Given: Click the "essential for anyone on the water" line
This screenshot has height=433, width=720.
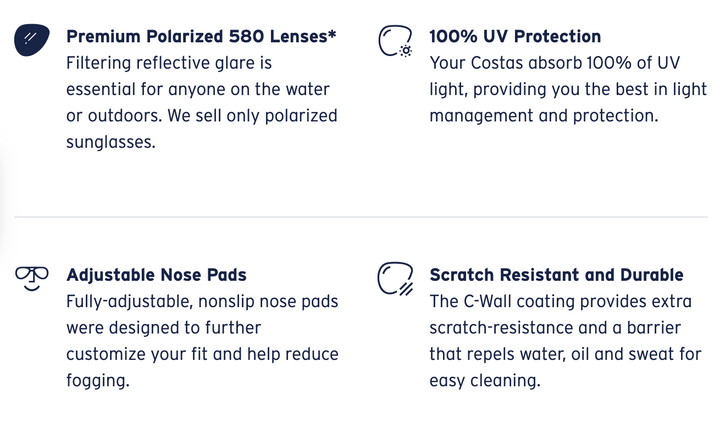Looking at the screenshot, I should pyautogui.click(x=198, y=89).
